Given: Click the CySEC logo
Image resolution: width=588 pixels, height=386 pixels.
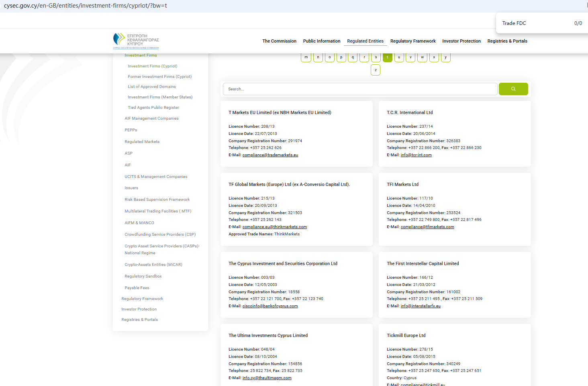Looking at the screenshot, I should coord(136,41).
